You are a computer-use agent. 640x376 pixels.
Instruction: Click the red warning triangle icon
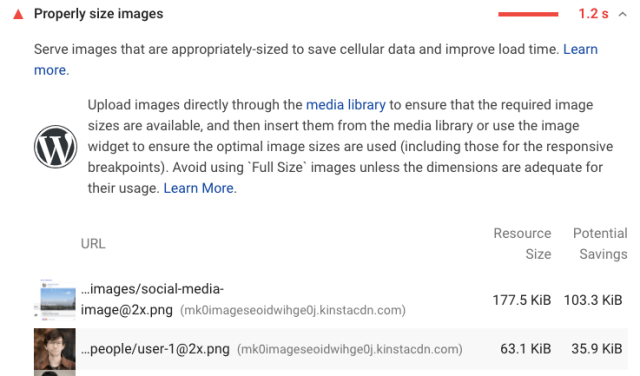tap(18, 15)
